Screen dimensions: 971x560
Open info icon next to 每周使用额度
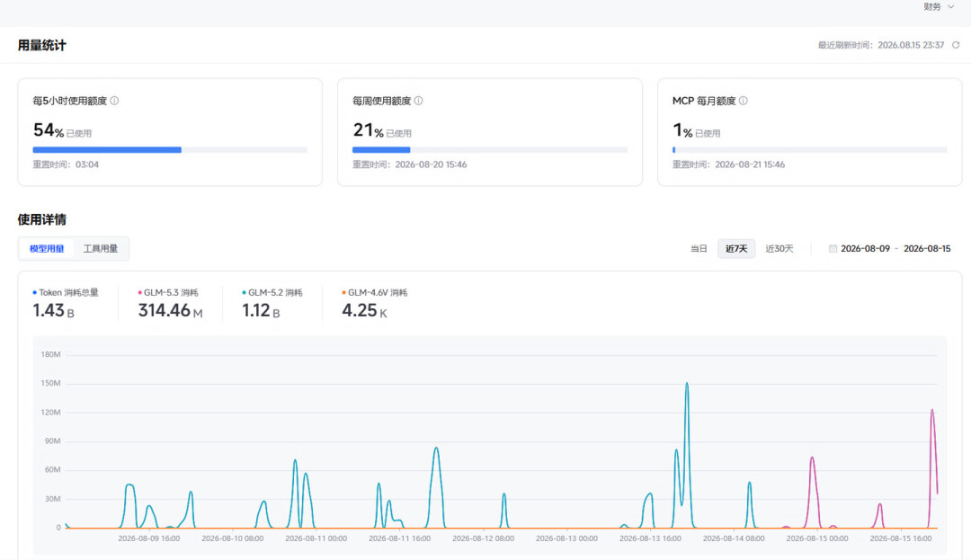419,101
